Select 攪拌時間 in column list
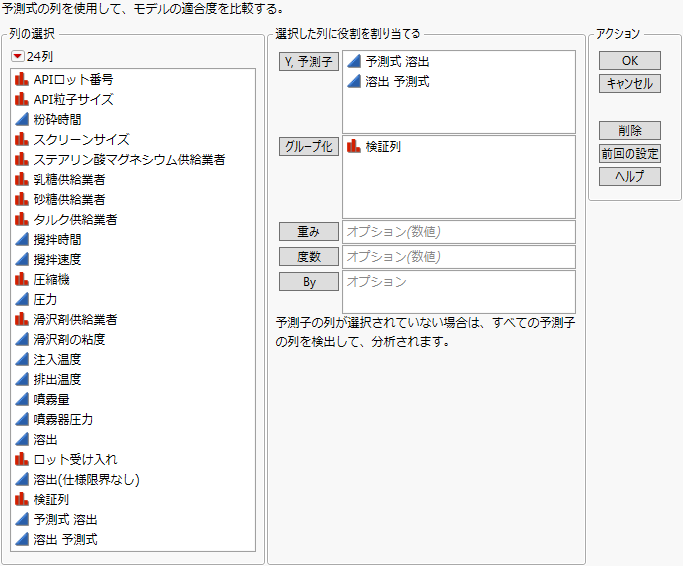This screenshot has width=683, height=566. click(57, 240)
